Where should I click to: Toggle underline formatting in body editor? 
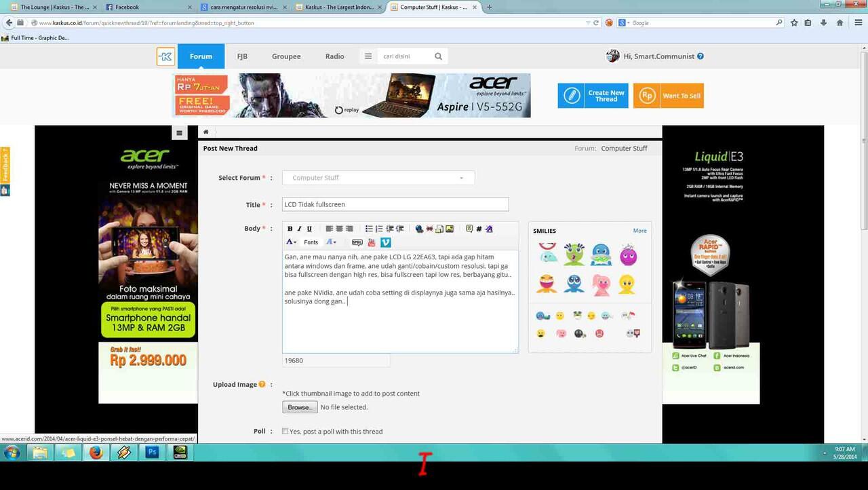coord(309,229)
